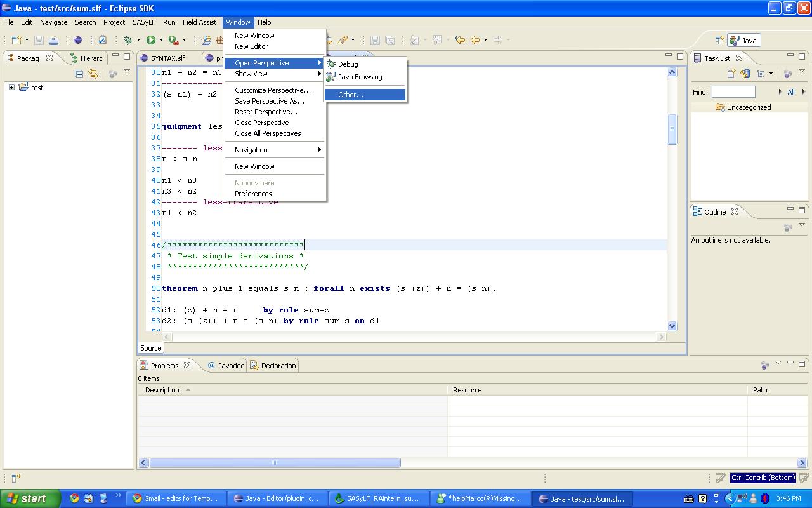Screen dimensions: 812x508
Task: Click the Open Perspective icon beside Java
Action: pos(719,40)
